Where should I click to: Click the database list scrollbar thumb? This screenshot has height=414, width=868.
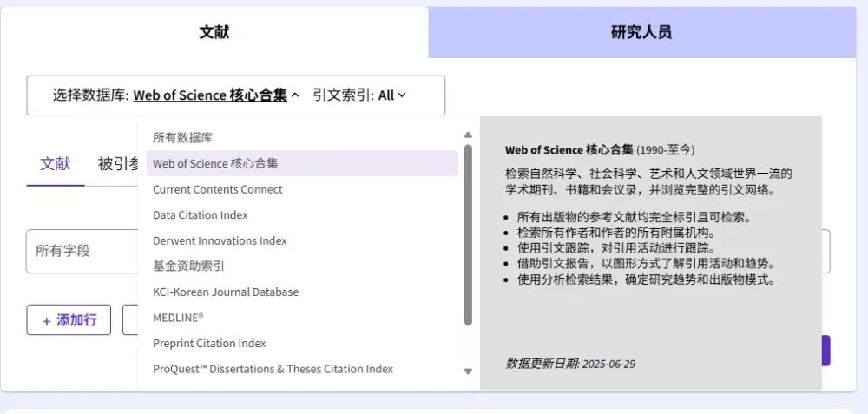coord(469,235)
